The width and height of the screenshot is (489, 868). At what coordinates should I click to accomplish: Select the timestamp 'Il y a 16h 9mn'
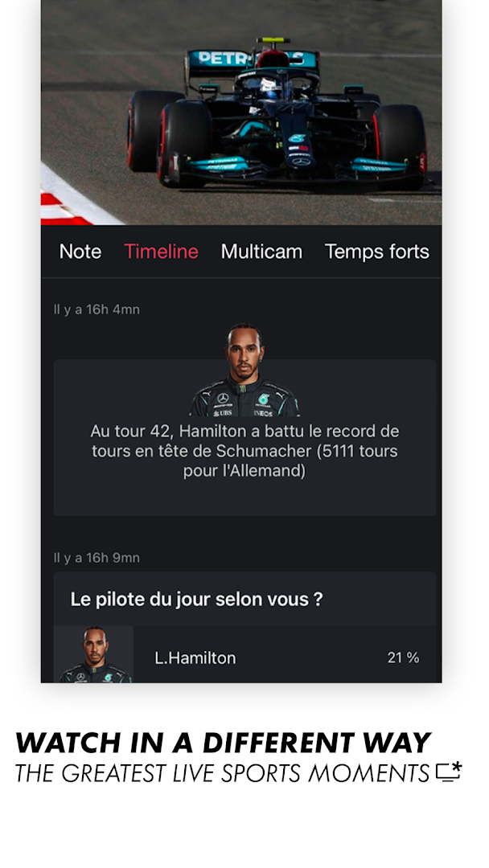pyautogui.click(x=97, y=557)
